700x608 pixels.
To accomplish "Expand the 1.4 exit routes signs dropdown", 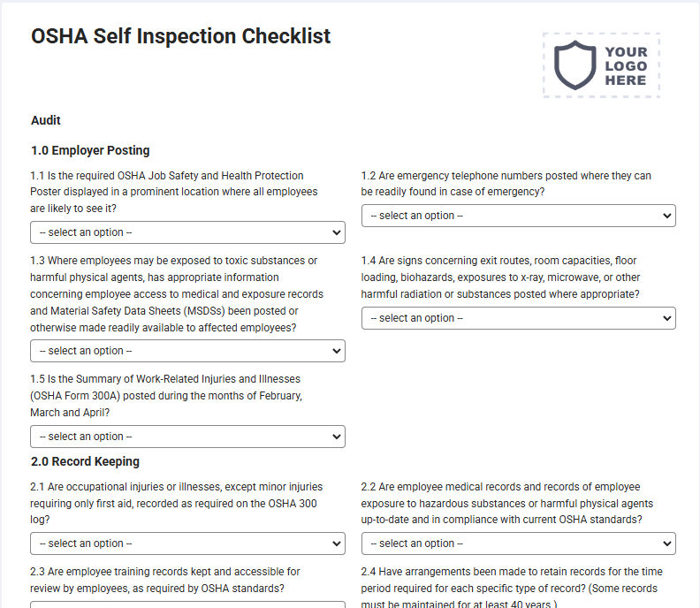I will click(x=518, y=318).
